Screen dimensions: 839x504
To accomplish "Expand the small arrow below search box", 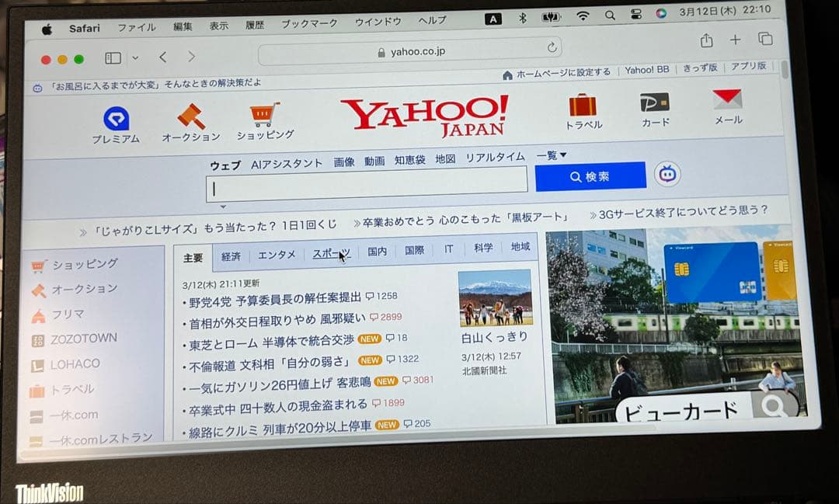I will click(223, 207).
